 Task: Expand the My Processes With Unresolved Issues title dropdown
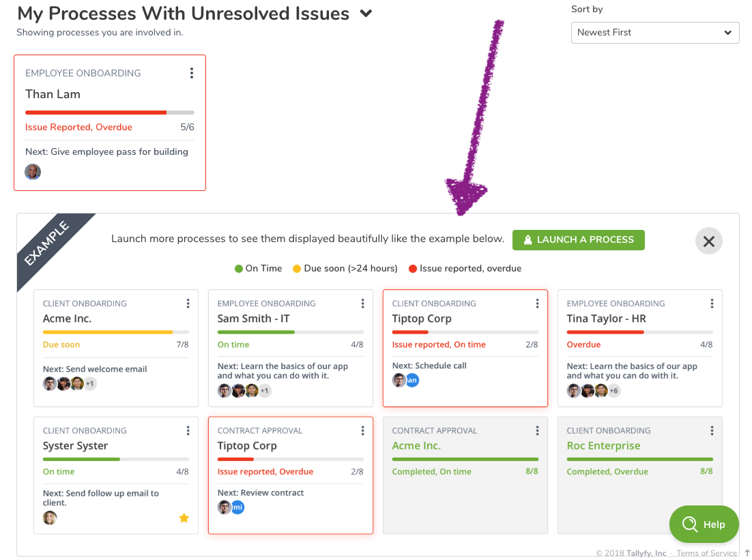click(x=366, y=12)
